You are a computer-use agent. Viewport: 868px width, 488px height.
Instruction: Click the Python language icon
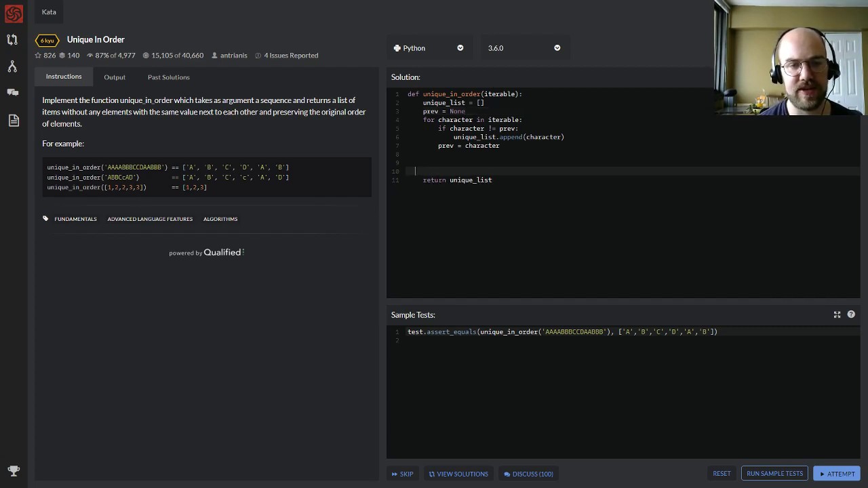(x=397, y=48)
